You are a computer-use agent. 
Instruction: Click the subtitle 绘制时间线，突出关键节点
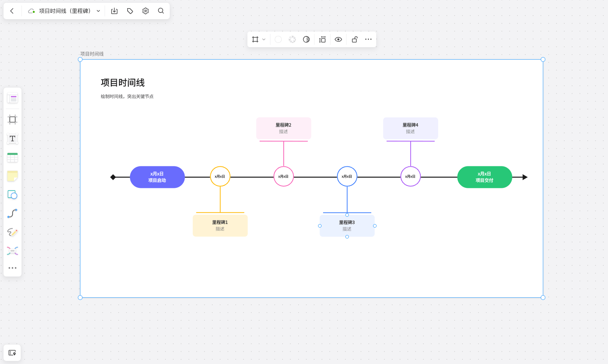click(127, 97)
